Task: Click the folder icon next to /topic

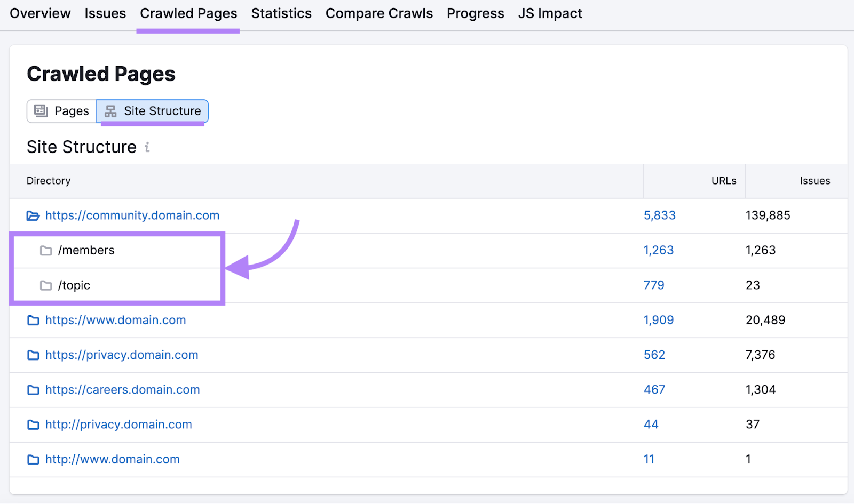Action: click(x=46, y=285)
